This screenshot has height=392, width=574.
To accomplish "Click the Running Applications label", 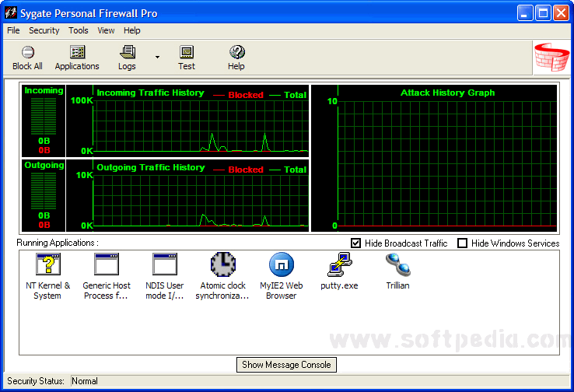I will point(58,243).
